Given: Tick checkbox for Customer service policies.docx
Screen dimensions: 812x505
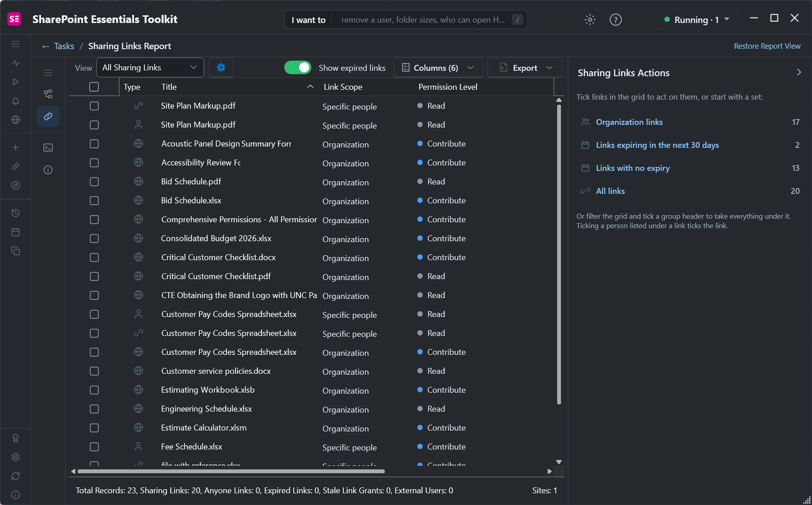Looking at the screenshot, I should 94,371.
